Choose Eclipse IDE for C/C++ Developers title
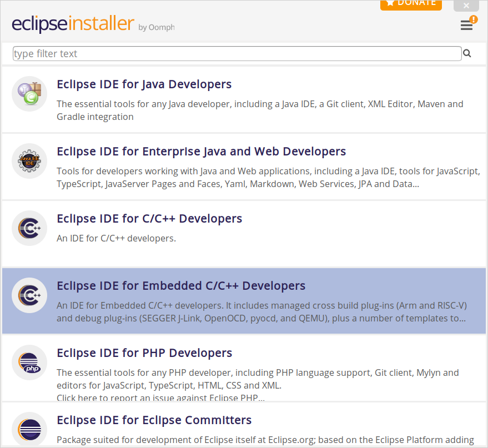The height and width of the screenshot is (448, 488). (x=149, y=219)
